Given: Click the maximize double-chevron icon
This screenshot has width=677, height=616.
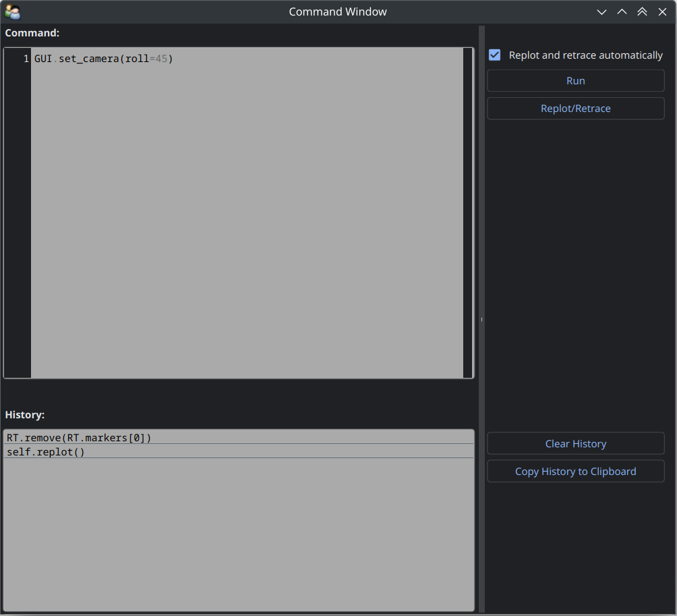Looking at the screenshot, I should tap(642, 12).
